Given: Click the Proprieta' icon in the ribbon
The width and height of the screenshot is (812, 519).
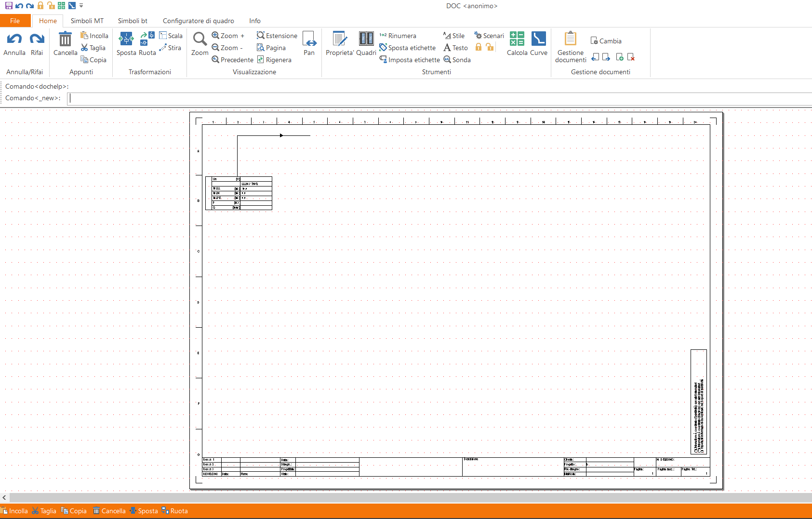Looking at the screenshot, I should click(x=340, y=39).
